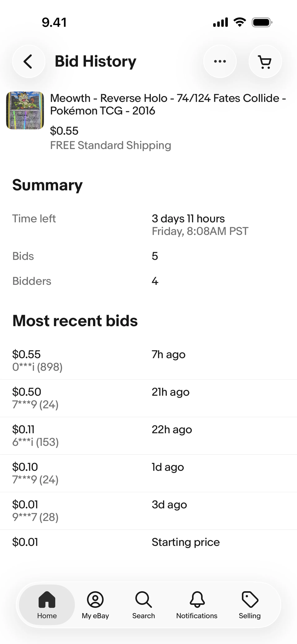Select the $0.55 bid by 0***i
Viewport: 297px width, 644px height.
tap(148, 361)
